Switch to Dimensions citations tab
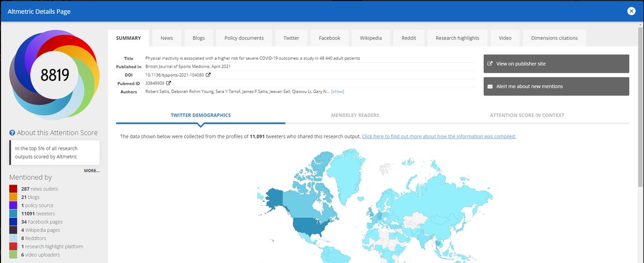This screenshot has height=263, width=644. click(x=554, y=38)
